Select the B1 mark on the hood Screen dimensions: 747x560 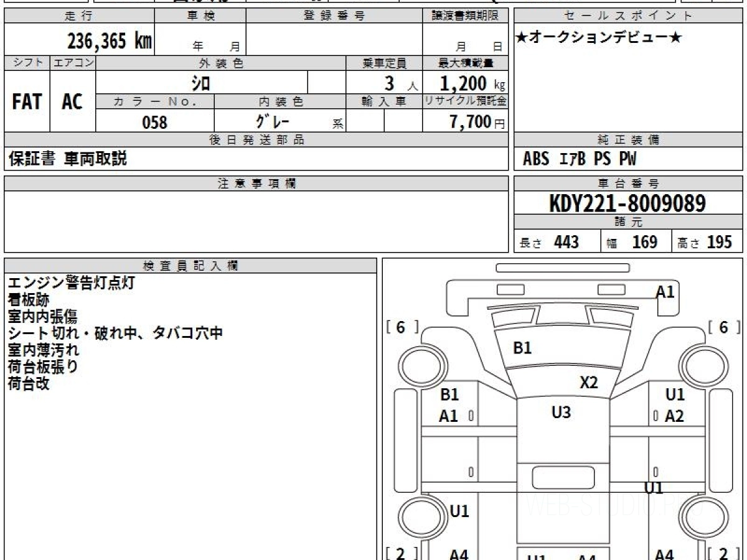[522, 348]
